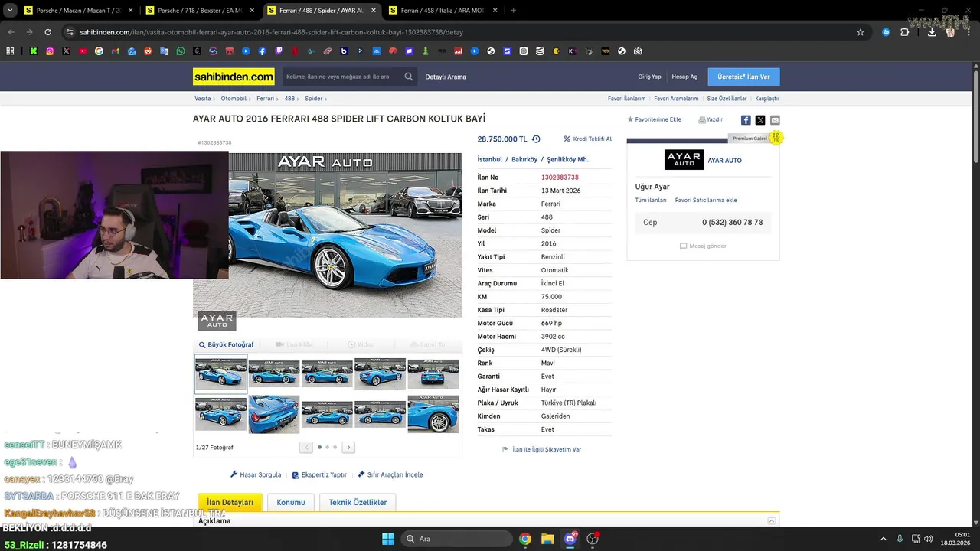Open Tüm ilanları of seller
Screen dimensions: 980x551
(x=651, y=201)
